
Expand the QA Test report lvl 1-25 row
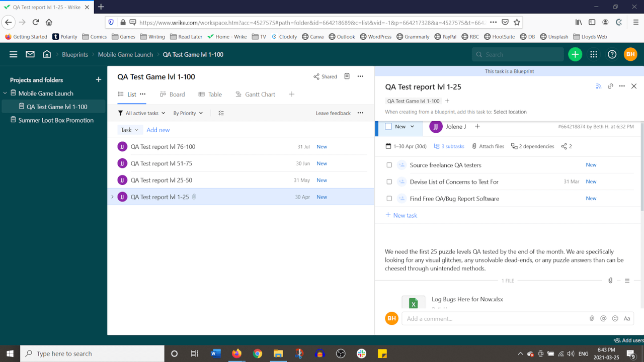(113, 197)
